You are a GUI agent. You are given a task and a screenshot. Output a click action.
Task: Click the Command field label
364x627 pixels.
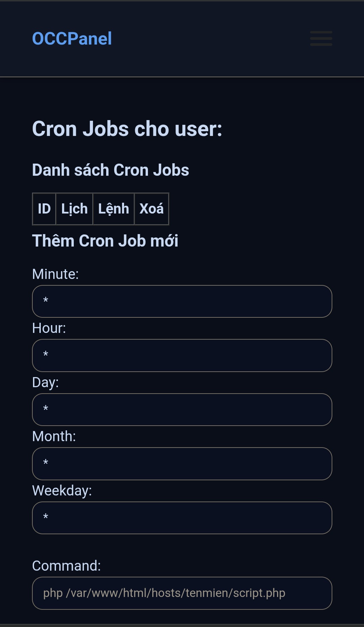tap(66, 566)
